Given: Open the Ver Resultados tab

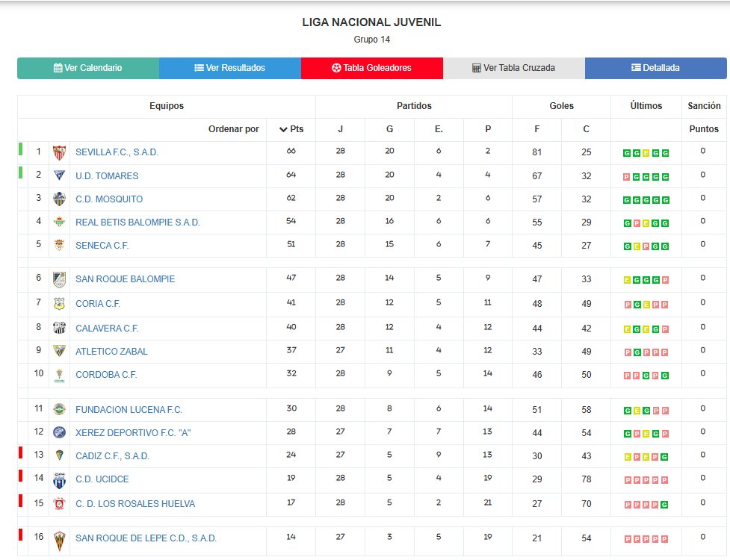Looking at the screenshot, I should (x=230, y=68).
